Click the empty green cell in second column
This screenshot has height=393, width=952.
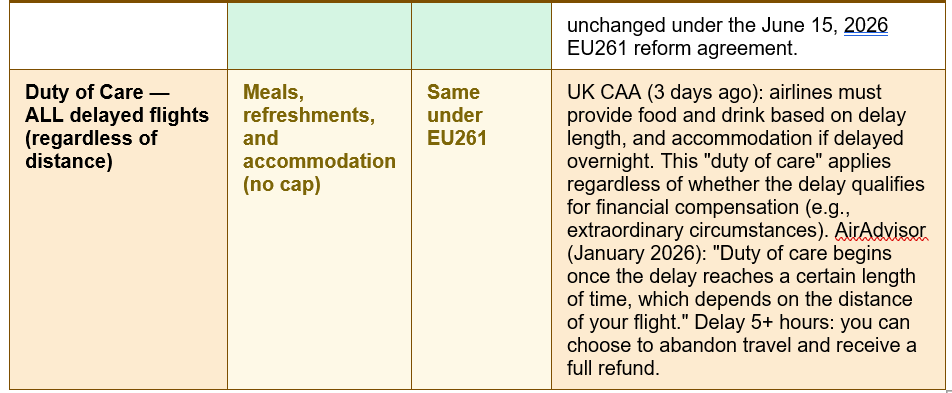click(x=319, y=36)
